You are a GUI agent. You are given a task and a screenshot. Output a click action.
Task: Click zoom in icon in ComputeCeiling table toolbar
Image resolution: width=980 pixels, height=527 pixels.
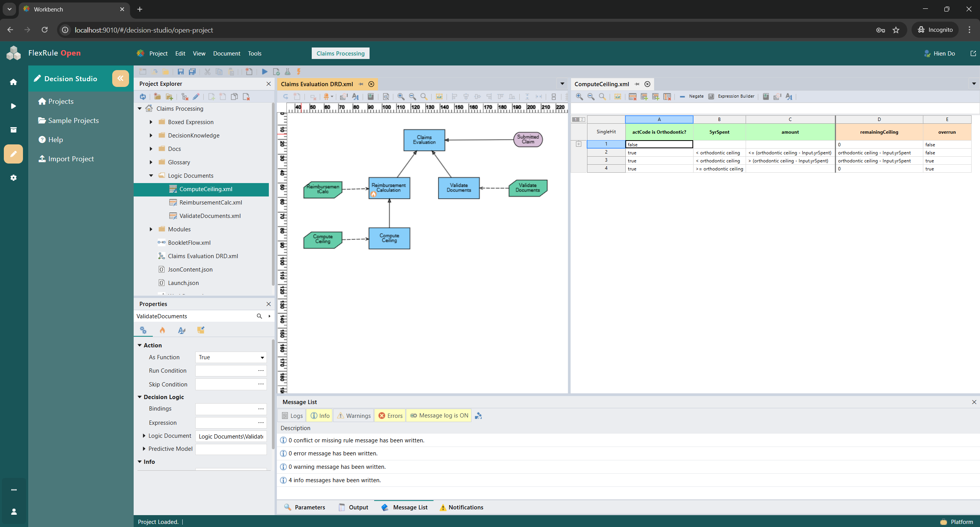pyautogui.click(x=579, y=97)
